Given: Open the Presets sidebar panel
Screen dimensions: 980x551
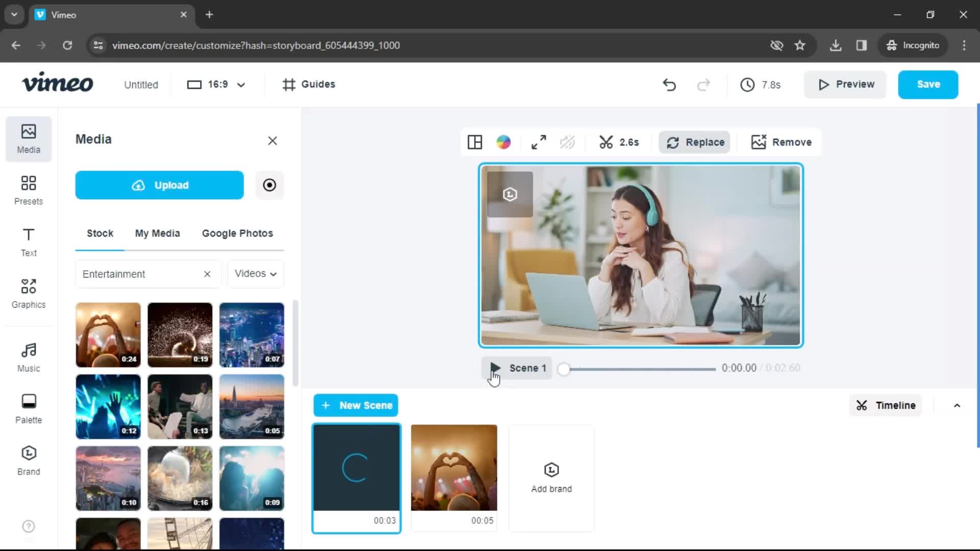Looking at the screenshot, I should pyautogui.click(x=29, y=190).
